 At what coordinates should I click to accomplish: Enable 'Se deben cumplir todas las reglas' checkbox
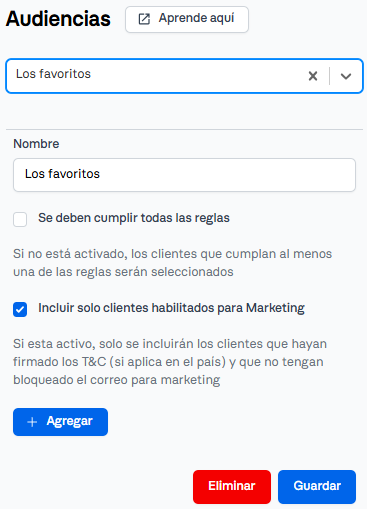(x=20, y=219)
